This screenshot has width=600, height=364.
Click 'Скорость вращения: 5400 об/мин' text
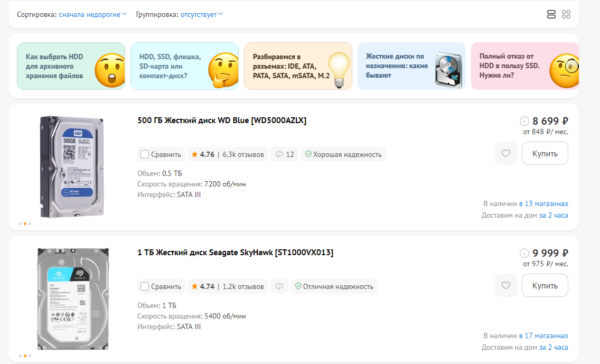(x=191, y=316)
